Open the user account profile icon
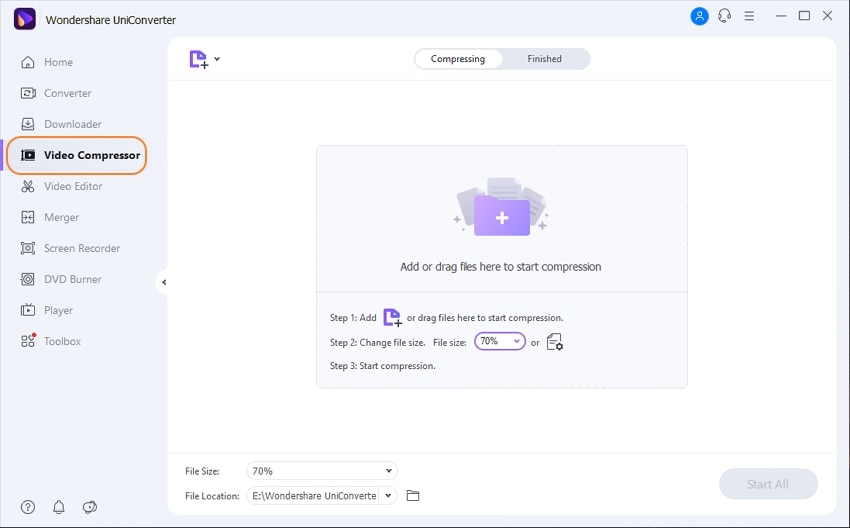 (699, 16)
